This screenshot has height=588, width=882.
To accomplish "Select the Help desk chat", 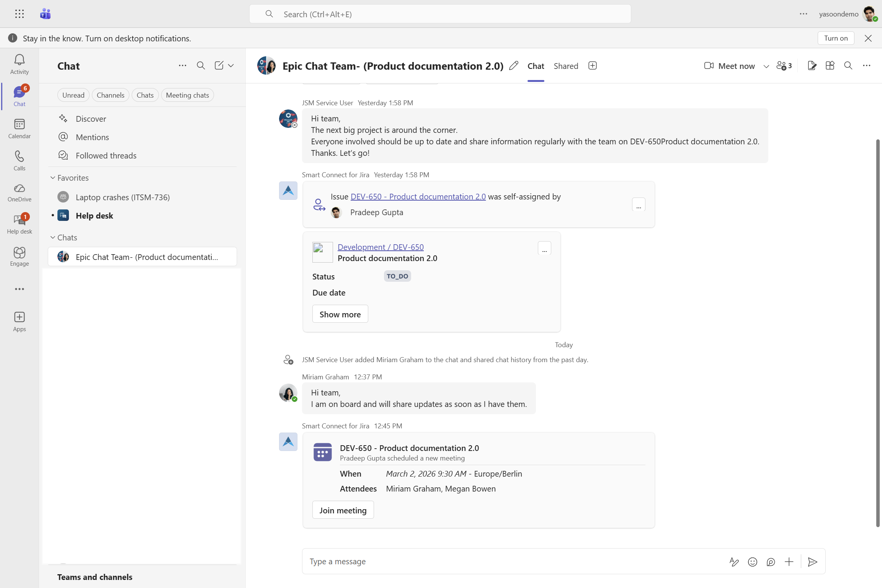I will [94, 216].
